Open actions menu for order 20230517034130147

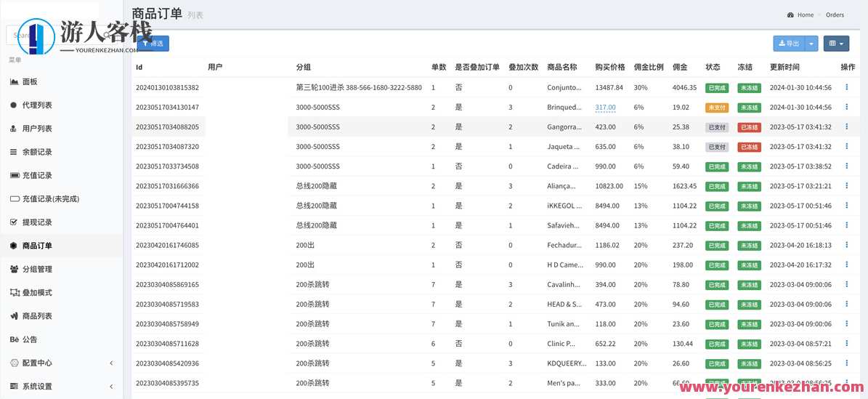[x=846, y=107]
